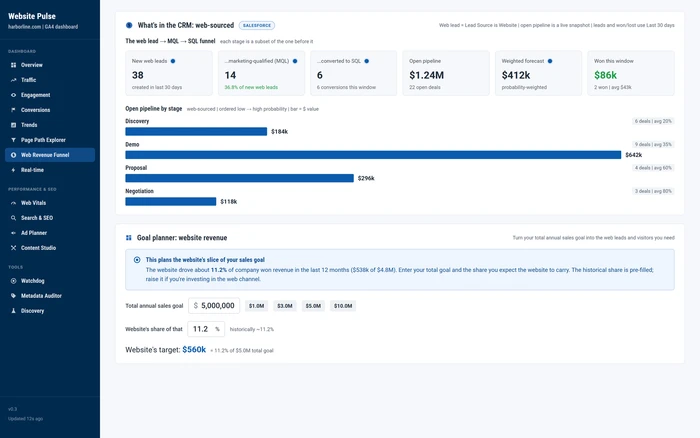Open the Conversions section
The height and width of the screenshot is (438, 700).
tap(50, 110)
